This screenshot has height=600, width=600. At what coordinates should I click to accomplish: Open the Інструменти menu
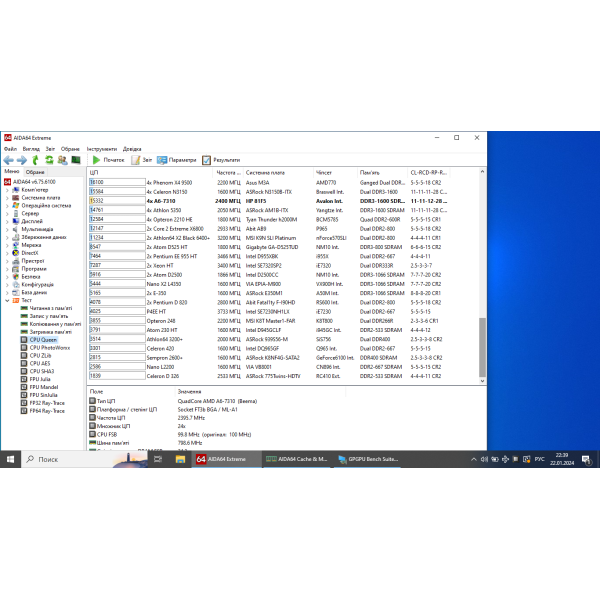(102, 149)
